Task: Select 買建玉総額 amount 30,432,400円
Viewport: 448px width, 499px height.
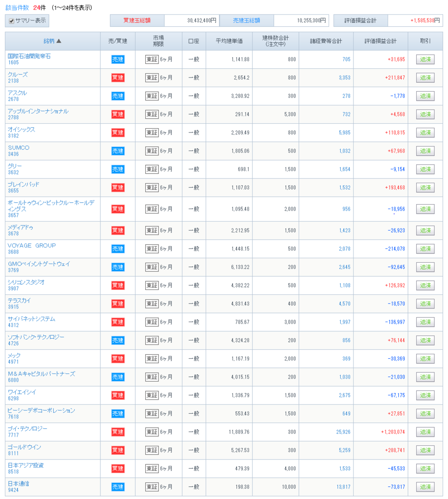Action: (202, 20)
